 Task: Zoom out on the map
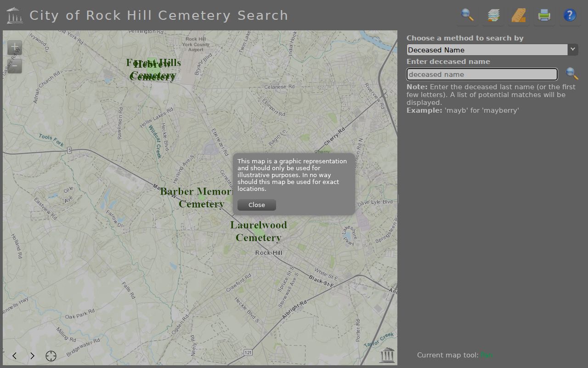(15, 66)
